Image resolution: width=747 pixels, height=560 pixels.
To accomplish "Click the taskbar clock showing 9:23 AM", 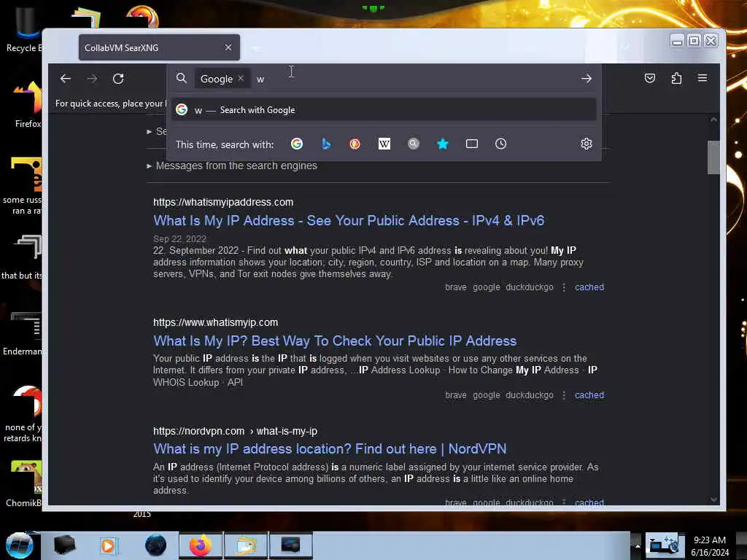I will click(709, 546).
